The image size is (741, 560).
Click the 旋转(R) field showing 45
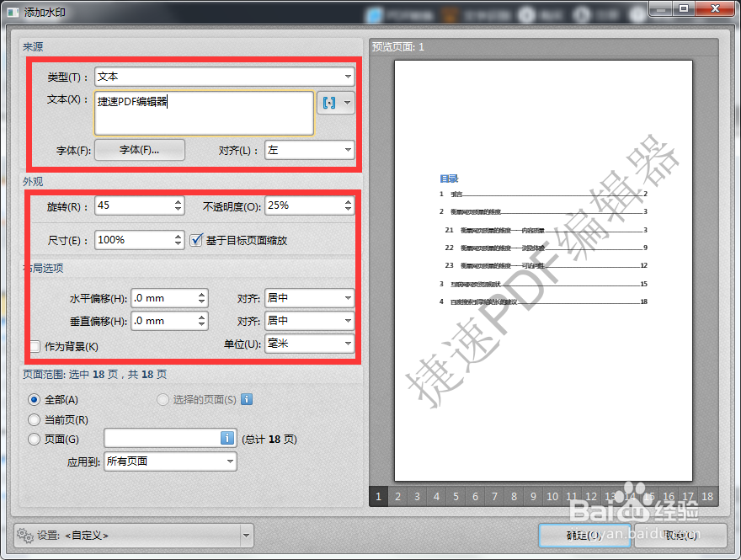tap(134, 205)
